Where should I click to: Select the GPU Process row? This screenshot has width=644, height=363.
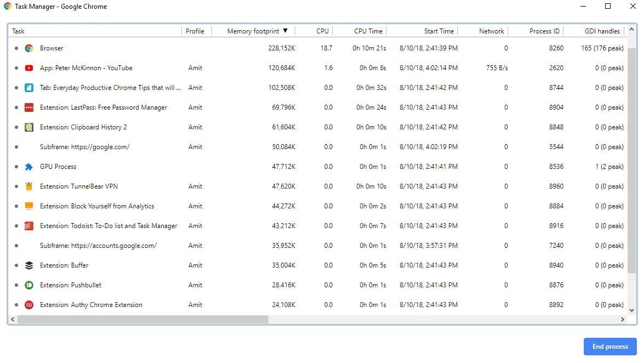(318, 167)
